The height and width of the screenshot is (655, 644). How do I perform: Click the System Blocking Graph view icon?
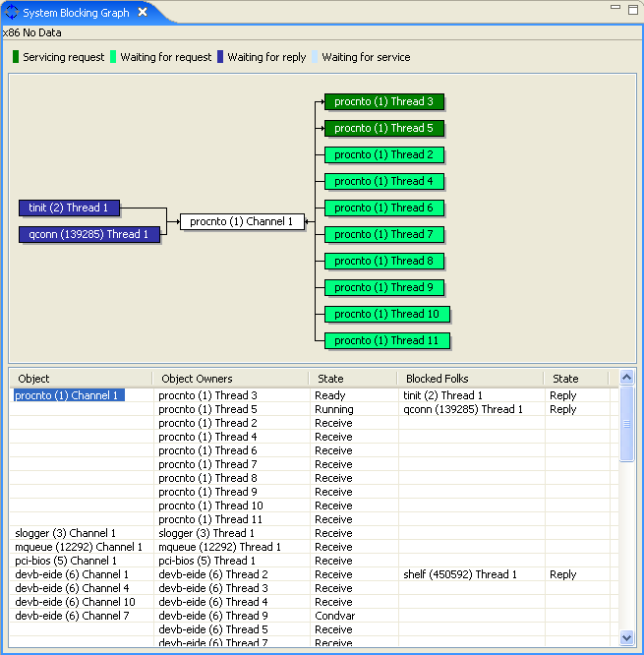click(12, 13)
